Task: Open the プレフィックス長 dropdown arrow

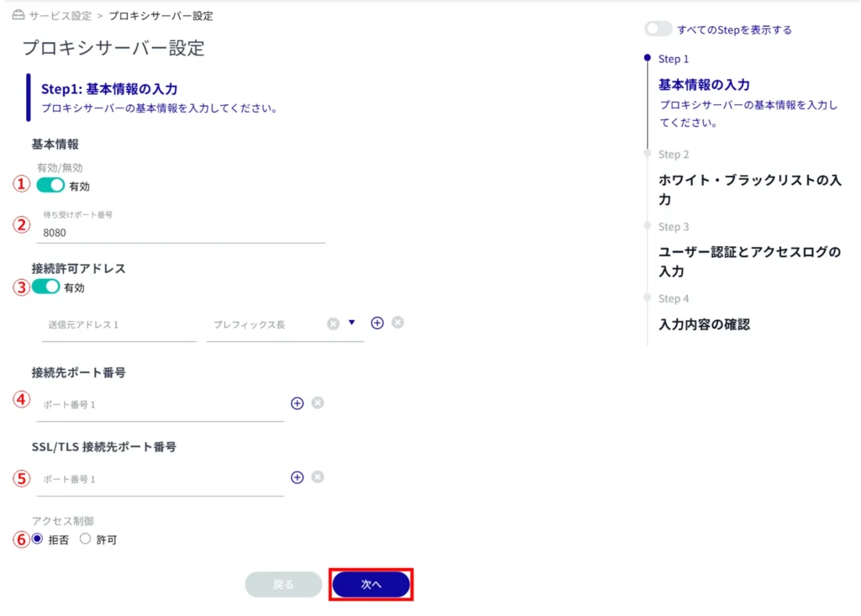Action: click(352, 323)
